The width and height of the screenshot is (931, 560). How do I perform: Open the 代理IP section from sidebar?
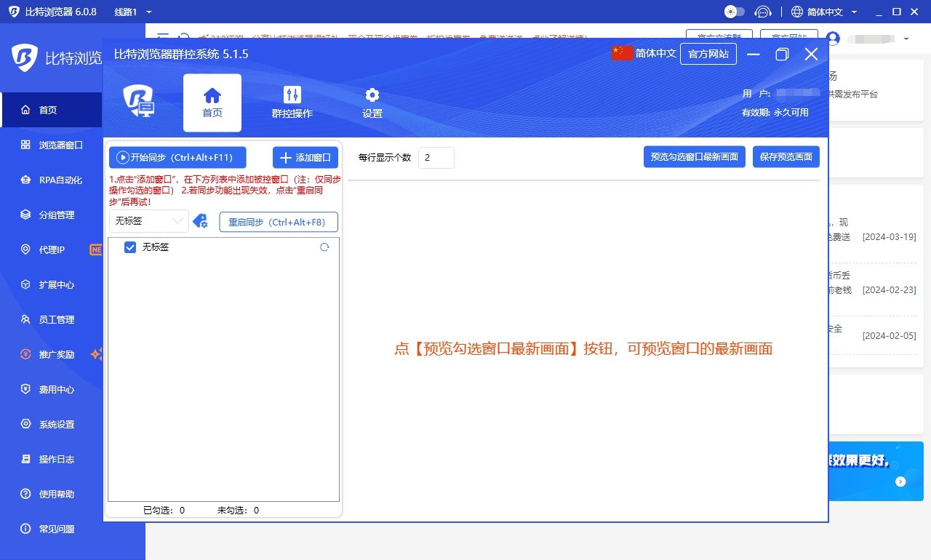point(51,249)
